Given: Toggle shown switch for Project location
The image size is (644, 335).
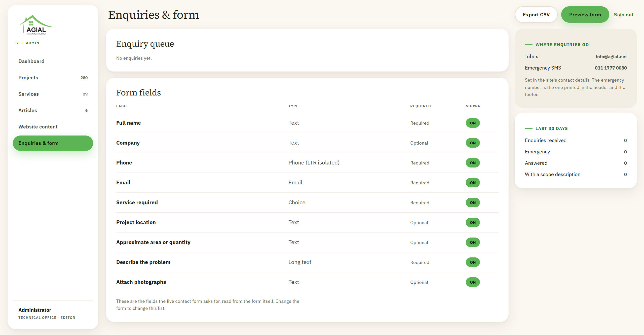Looking at the screenshot, I should (473, 222).
